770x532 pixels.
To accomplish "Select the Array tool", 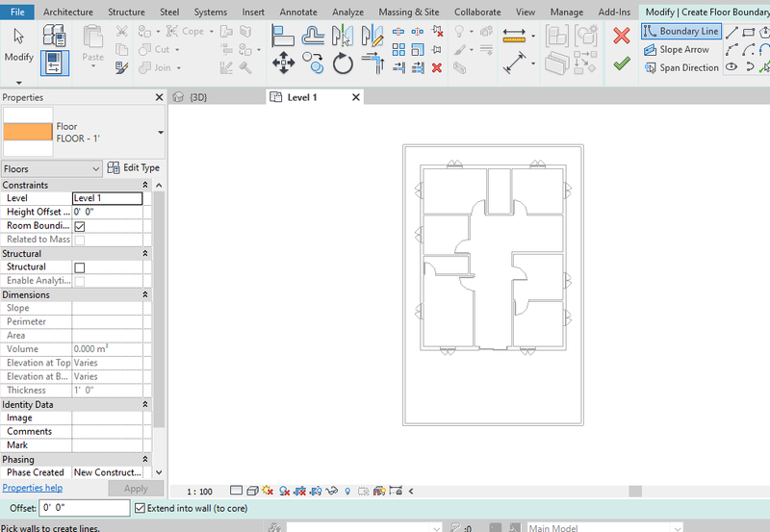I will 398,50.
